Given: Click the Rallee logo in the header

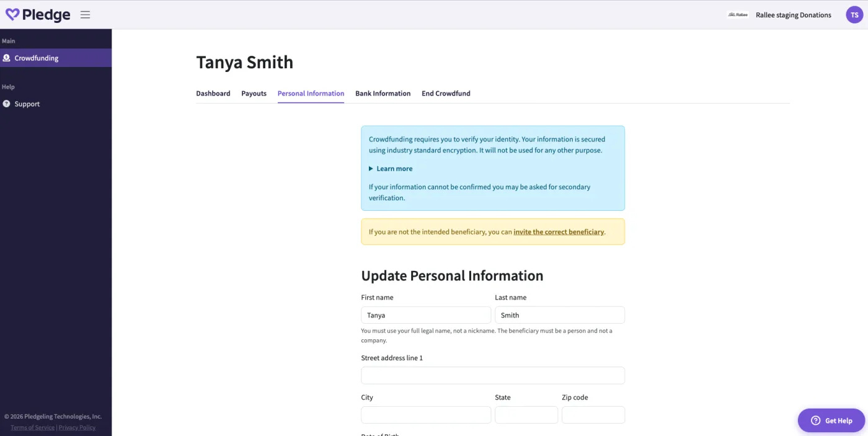Looking at the screenshot, I should (738, 15).
